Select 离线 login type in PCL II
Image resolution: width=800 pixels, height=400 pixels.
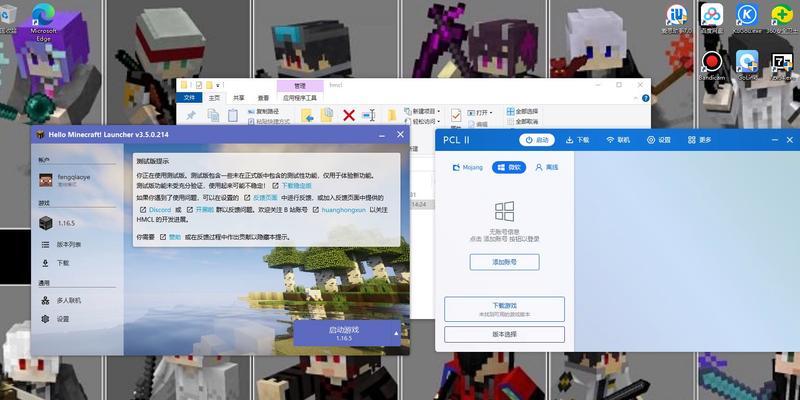point(547,167)
